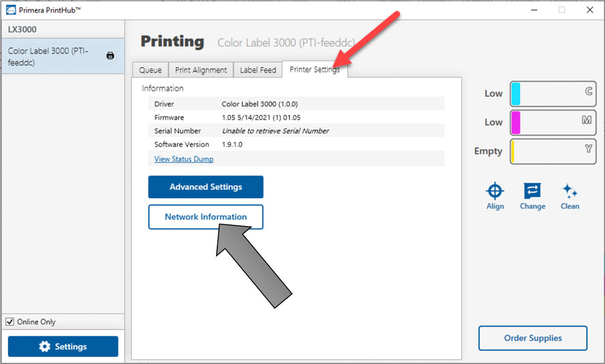
Task: Click the LX3000 group header
Action: tap(63, 29)
